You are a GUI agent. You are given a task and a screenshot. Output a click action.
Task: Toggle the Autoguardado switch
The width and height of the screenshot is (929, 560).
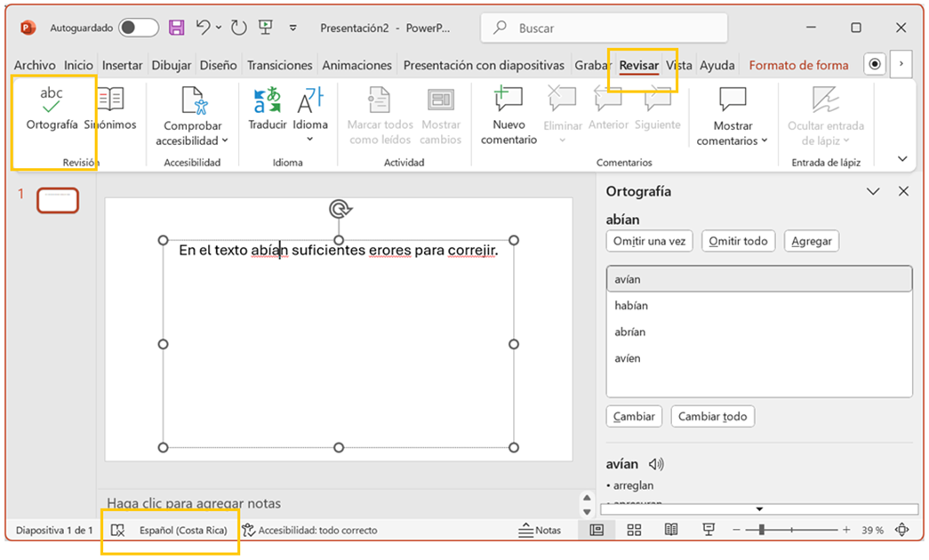138,28
